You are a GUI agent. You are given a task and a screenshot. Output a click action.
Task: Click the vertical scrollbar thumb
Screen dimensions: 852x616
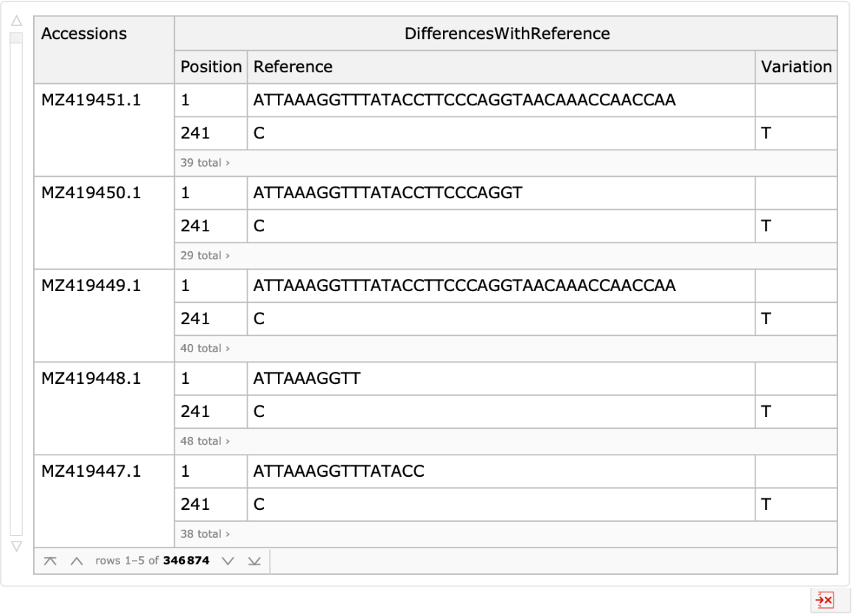point(16,38)
